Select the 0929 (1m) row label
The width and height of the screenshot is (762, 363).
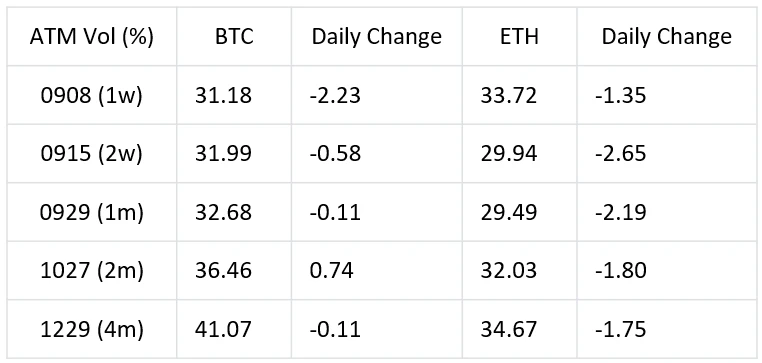(91, 213)
